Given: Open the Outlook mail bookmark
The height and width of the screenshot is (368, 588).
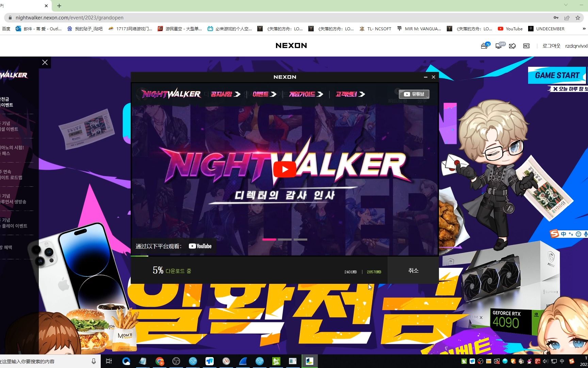Looking at the screenshot, I should coord(38,29).
